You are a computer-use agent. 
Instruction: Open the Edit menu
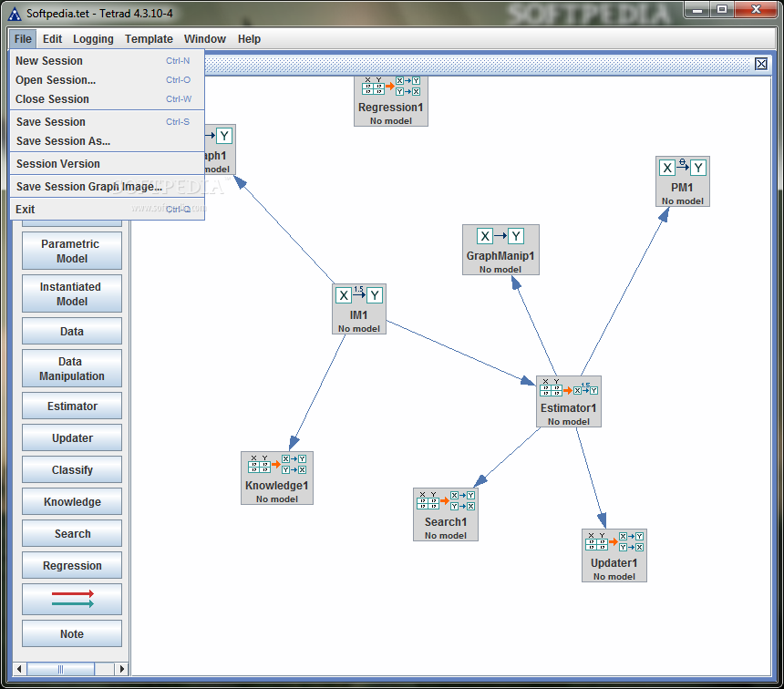52,39
